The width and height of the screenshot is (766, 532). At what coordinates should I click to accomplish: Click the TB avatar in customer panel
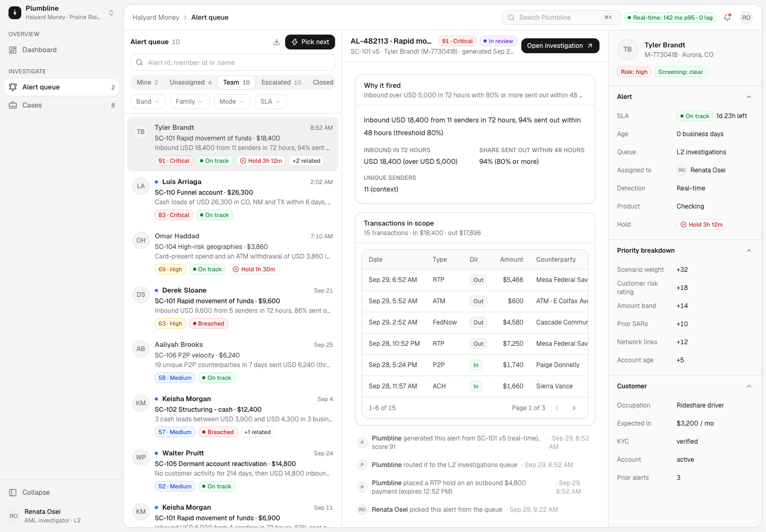coord(628,49)
